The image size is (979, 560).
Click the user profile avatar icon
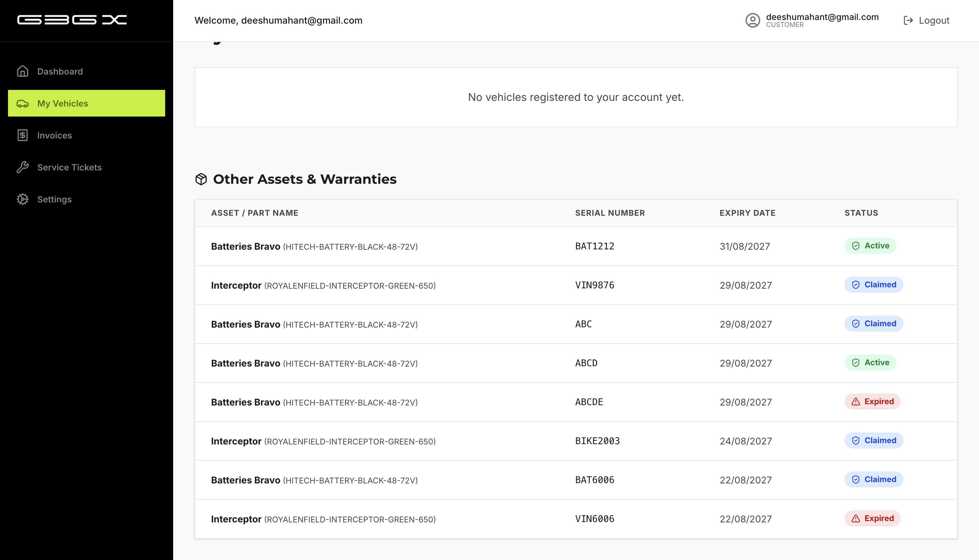pyautogui.click(x=753, y=20)
